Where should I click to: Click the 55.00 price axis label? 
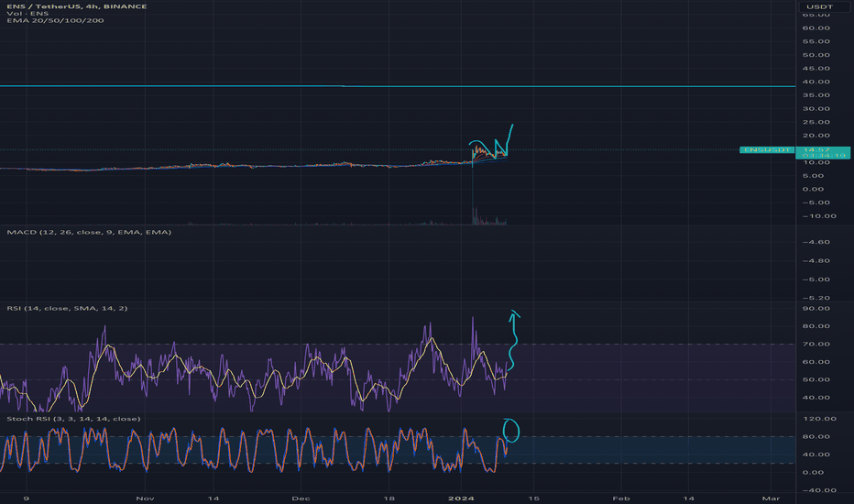coord(816,41)
